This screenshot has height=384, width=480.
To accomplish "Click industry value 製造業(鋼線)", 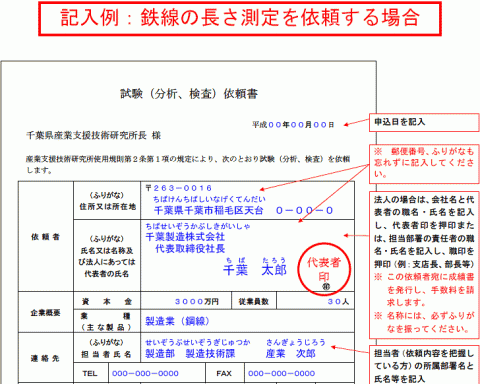I will [177, 321].
